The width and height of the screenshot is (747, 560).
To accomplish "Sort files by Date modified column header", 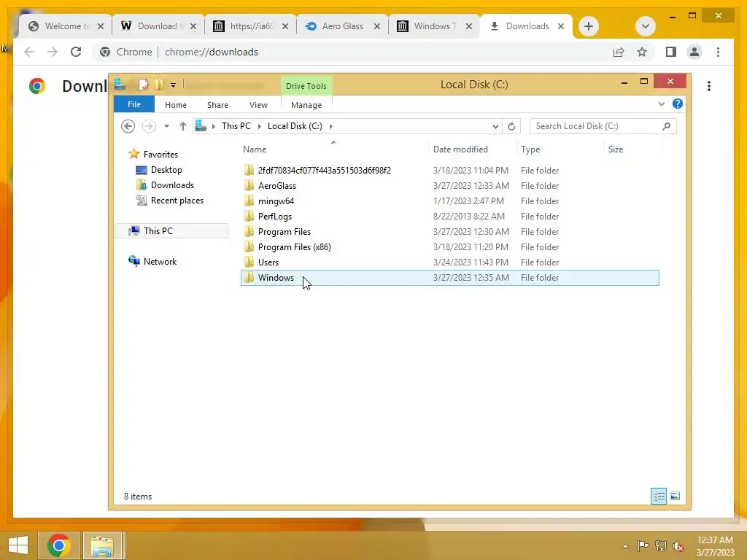I will pyautogui.click(x=460, y=149).
